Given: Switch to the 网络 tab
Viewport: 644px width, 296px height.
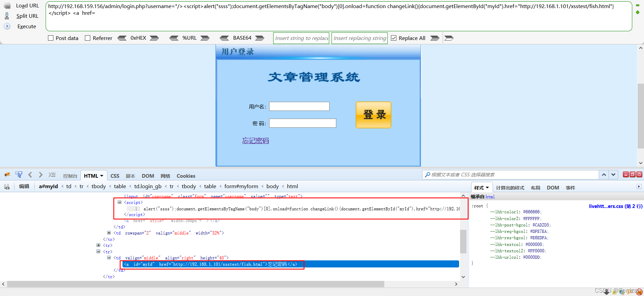Looking at the screenshot, I should [165, 176].
